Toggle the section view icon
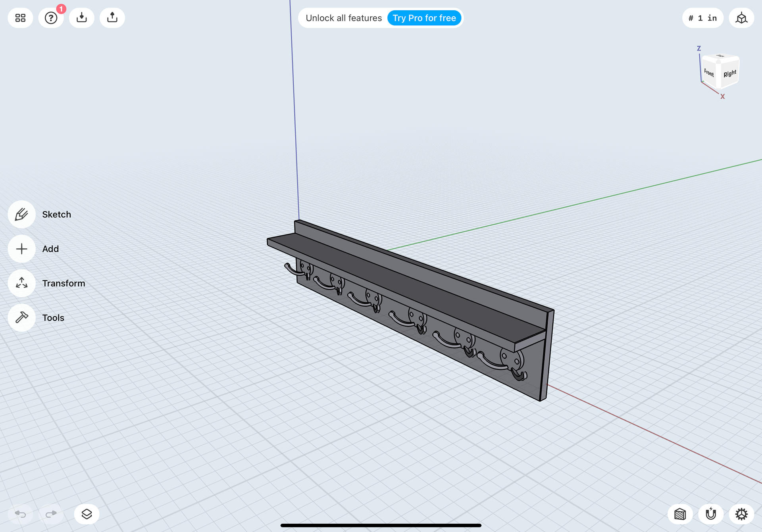Screen dimensions: 762x532 (680, 514)
